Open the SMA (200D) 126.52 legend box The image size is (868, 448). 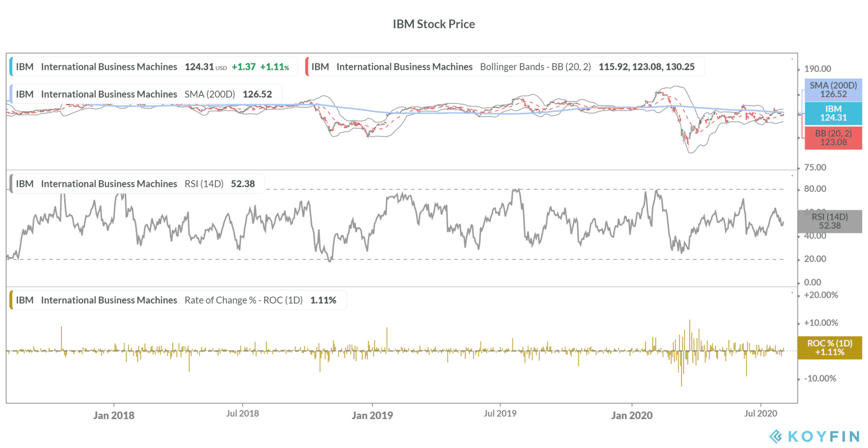[146, 94]
